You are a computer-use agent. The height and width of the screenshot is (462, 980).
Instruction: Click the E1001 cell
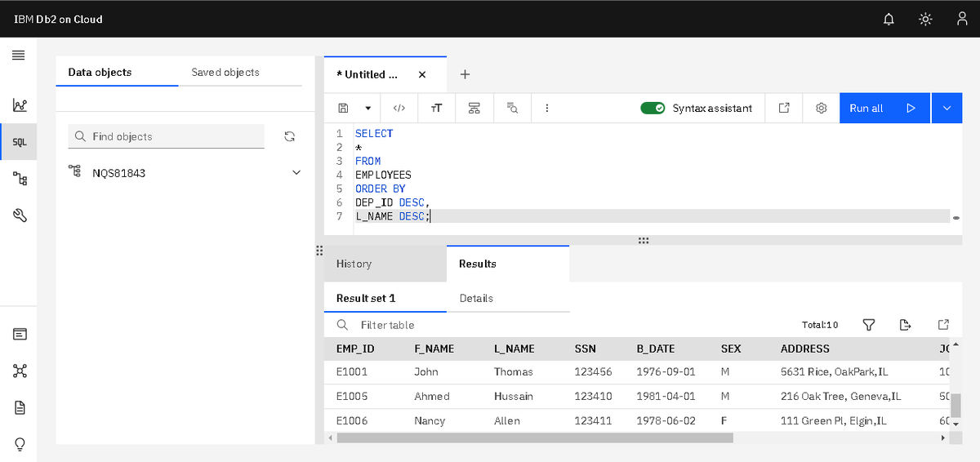tap(352, 371)
